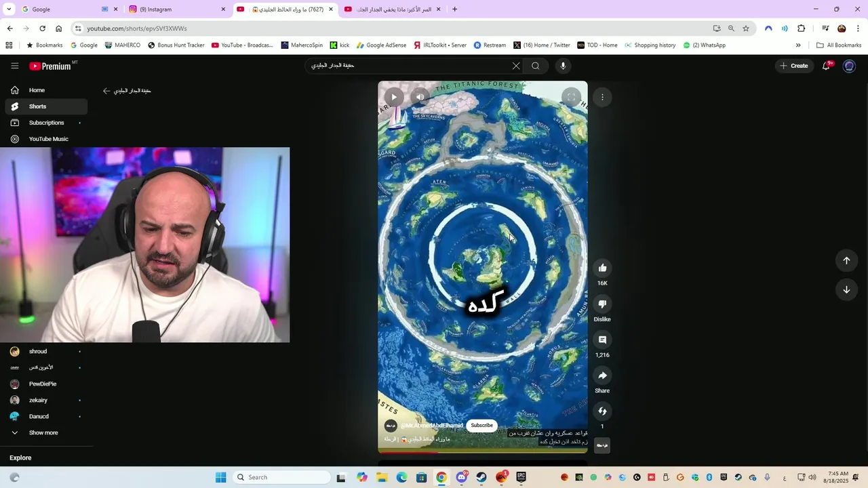
Task: Go to next Short with down arrow
Action: [x=846, y=289]
